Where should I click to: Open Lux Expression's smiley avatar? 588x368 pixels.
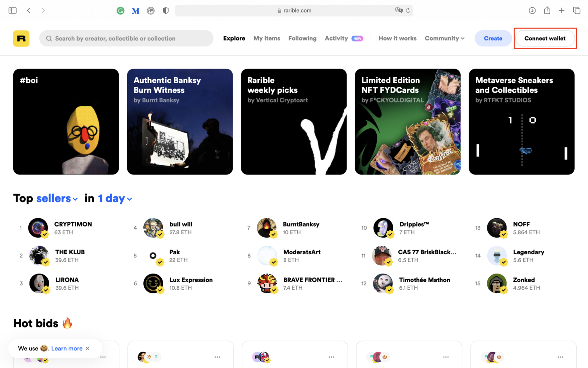pos(153,283)
